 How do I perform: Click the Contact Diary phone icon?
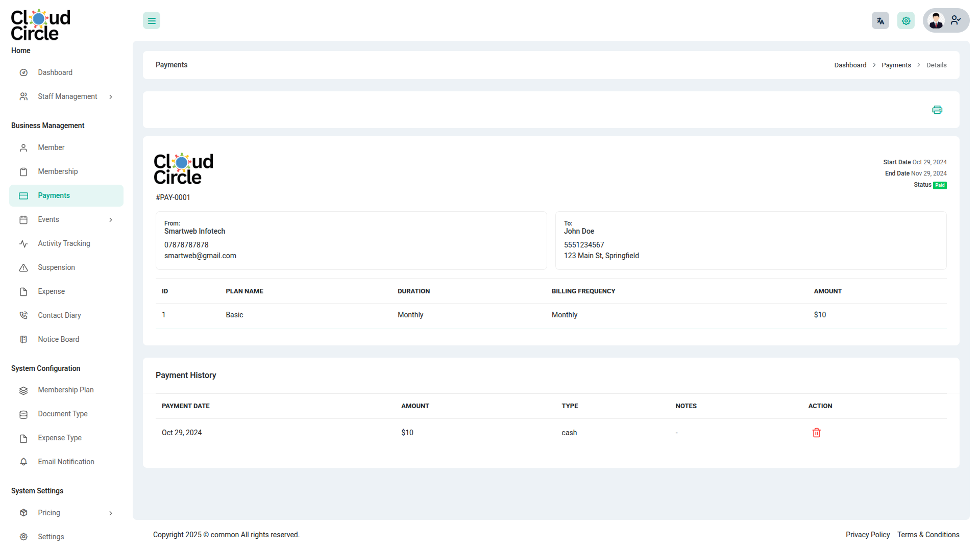23,315
